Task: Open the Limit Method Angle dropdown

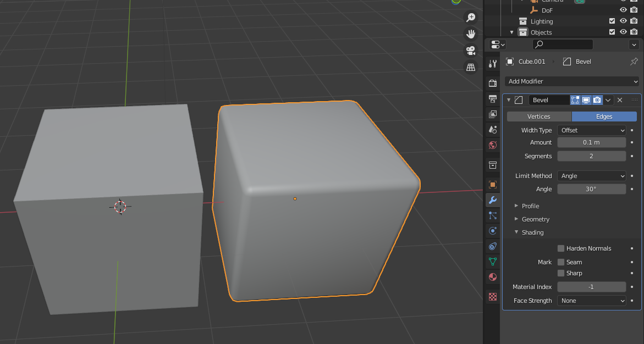Action: (x=591, y=176)
